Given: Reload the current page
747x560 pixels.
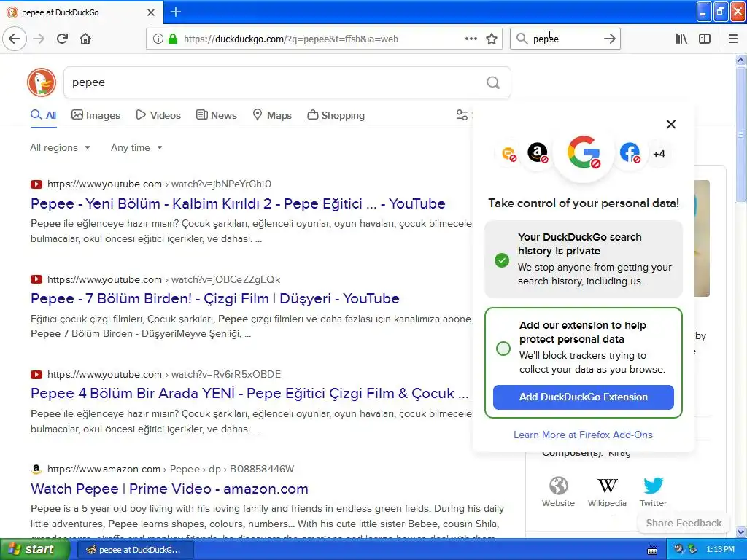Looking at the screenshot, I should point(62,39).
